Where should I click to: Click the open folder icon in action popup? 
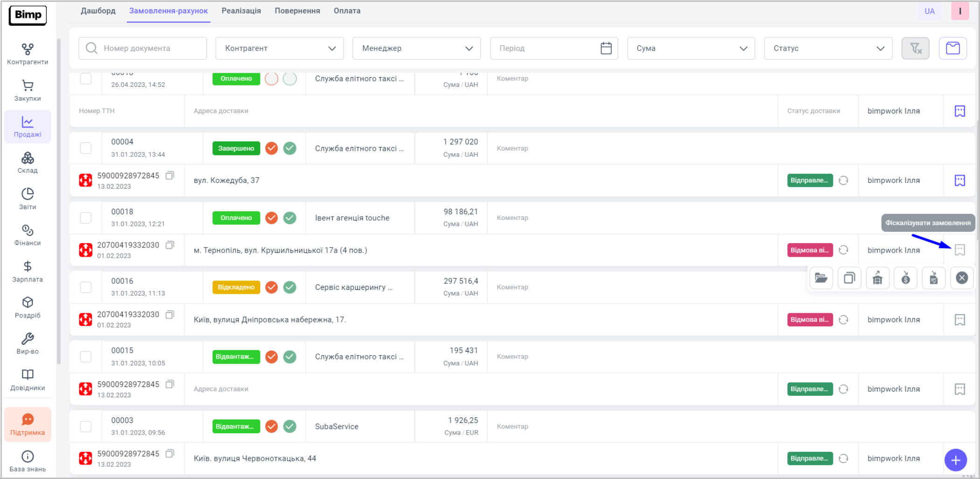[821, 278]
